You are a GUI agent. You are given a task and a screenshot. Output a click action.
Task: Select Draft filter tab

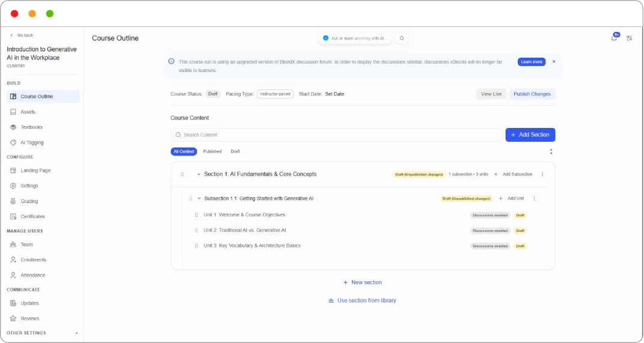point(235,151)
